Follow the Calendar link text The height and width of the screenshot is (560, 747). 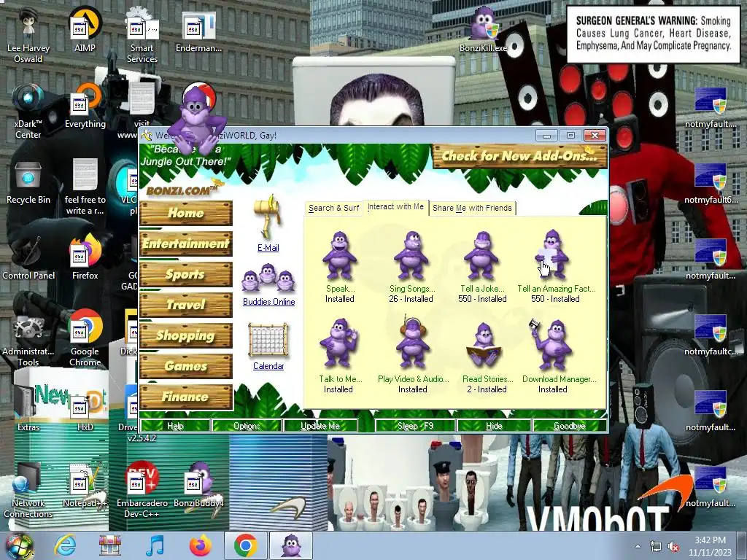268,366
